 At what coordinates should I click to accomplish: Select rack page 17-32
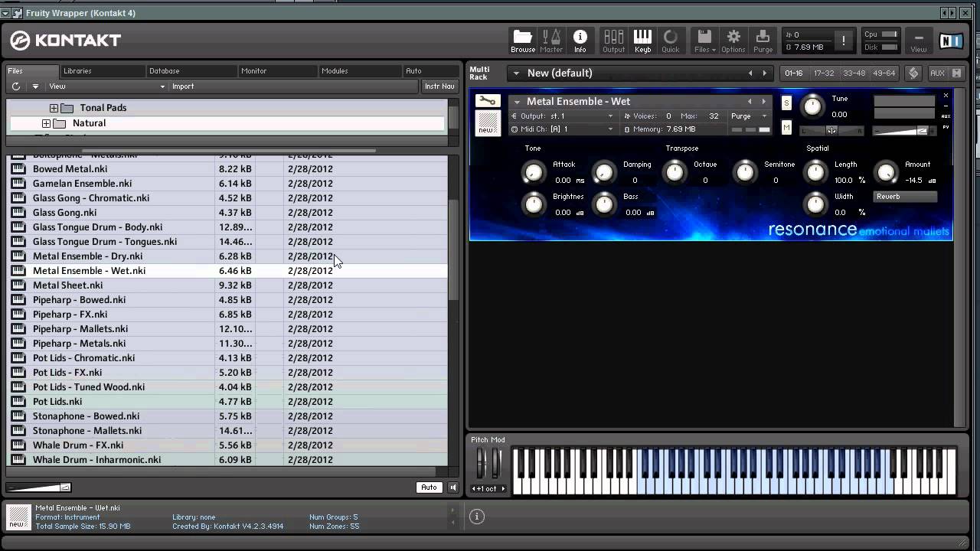pos(824,73)
